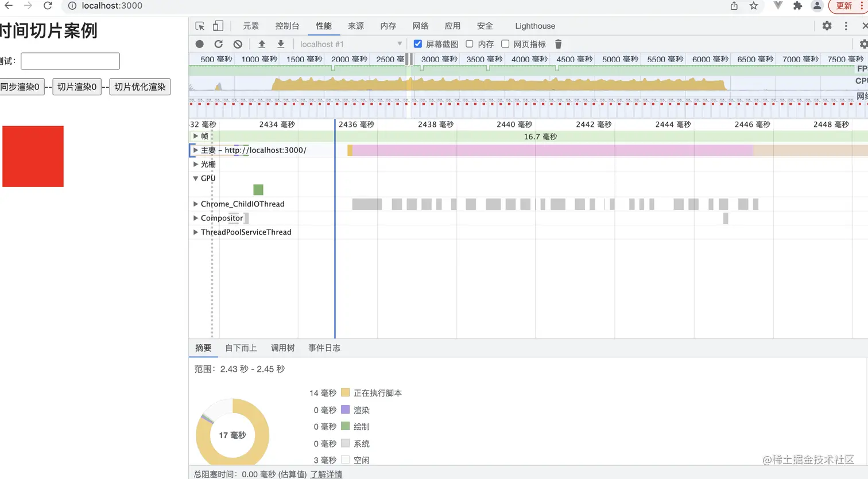Toggle the device toolbar icon
The height and width of the screenshot is (479, 868).
click(x=218, y=26)
